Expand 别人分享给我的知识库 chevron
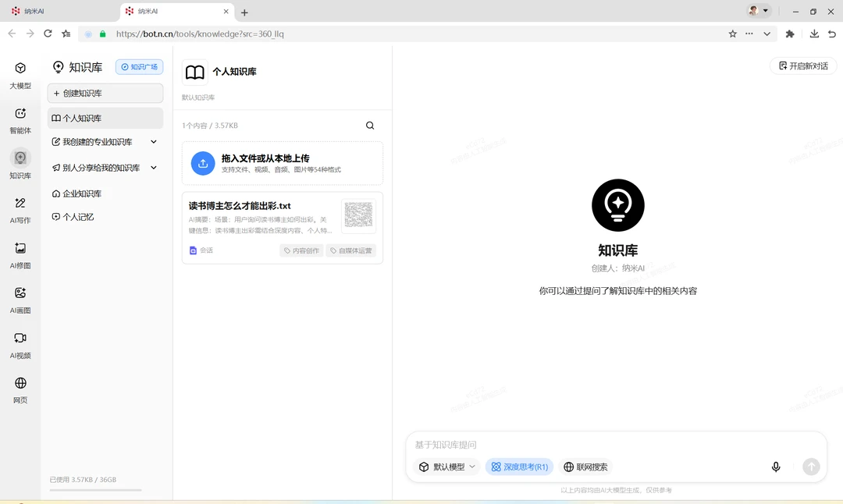 pos(154,168)
